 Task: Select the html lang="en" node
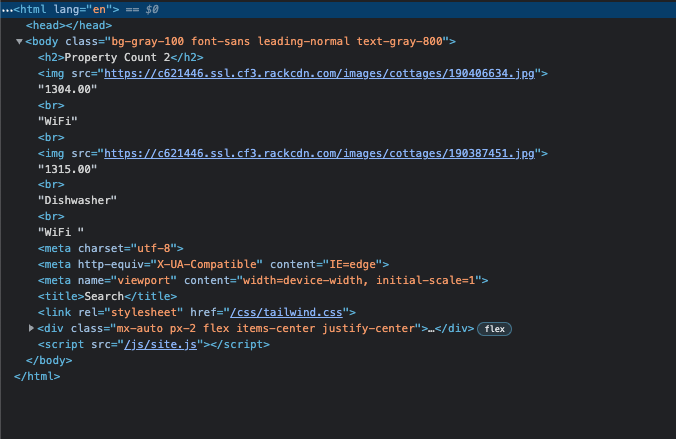pyautogui.click(x=338, y=9)
